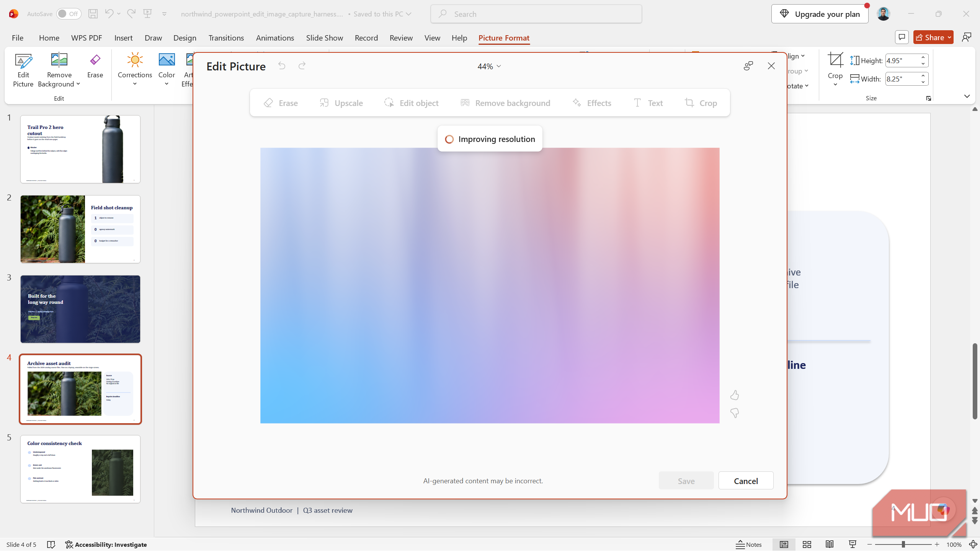Open the feedback people icon in dialog
The image size is (980, 551).
click(x=748, y=66)
